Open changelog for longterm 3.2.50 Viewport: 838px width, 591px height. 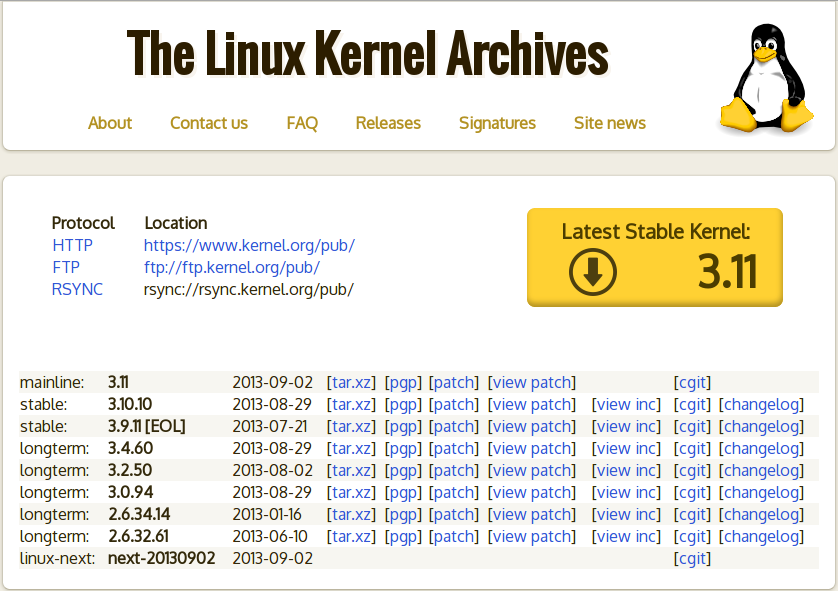pyautogui.click(x=761, y=470)
